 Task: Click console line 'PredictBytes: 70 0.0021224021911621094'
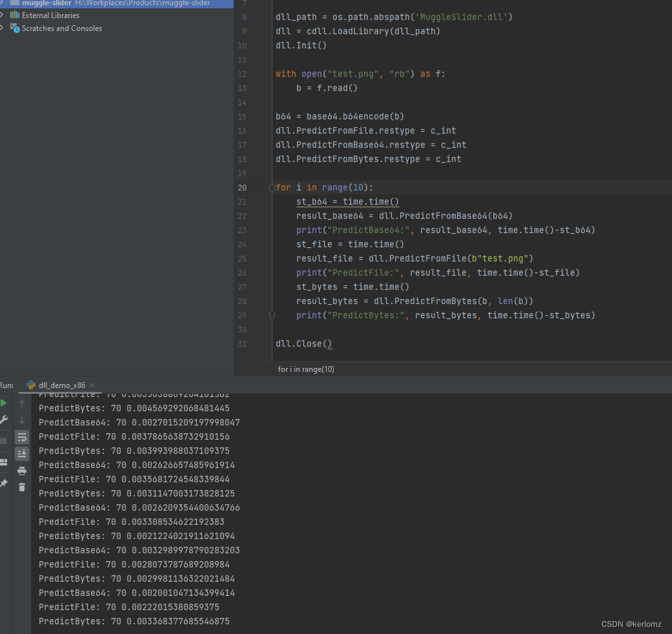point(137,536)
